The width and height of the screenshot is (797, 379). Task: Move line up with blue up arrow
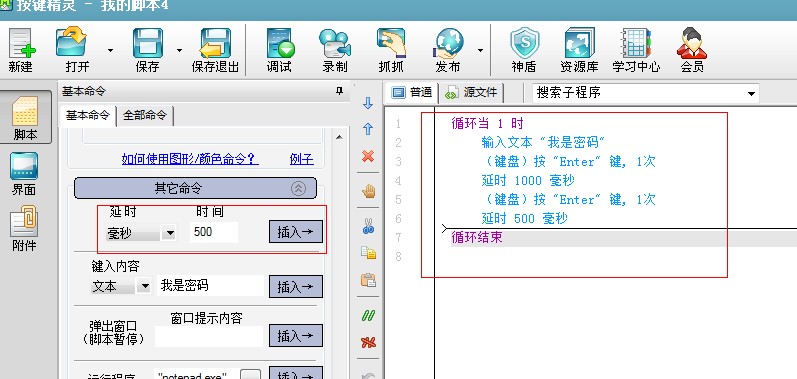tap(368, 129)
